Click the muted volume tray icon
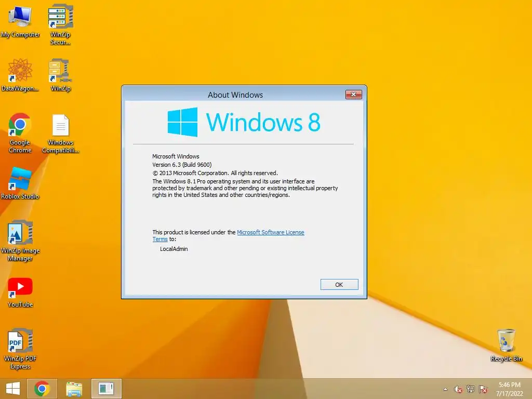The width and height of the screenshot is (532, 399). click(458, 389)
